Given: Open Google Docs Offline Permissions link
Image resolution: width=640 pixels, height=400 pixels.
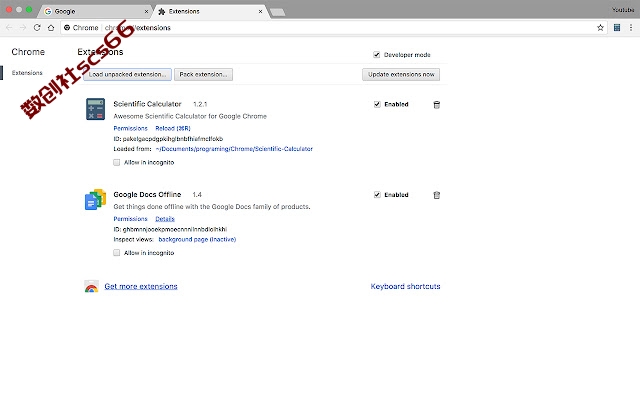Looking at the screenshot, I should point(130,219).
